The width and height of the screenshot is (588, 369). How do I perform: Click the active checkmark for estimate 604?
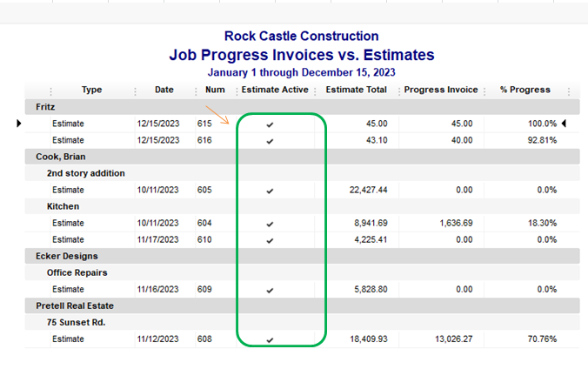tap(270, 224)
